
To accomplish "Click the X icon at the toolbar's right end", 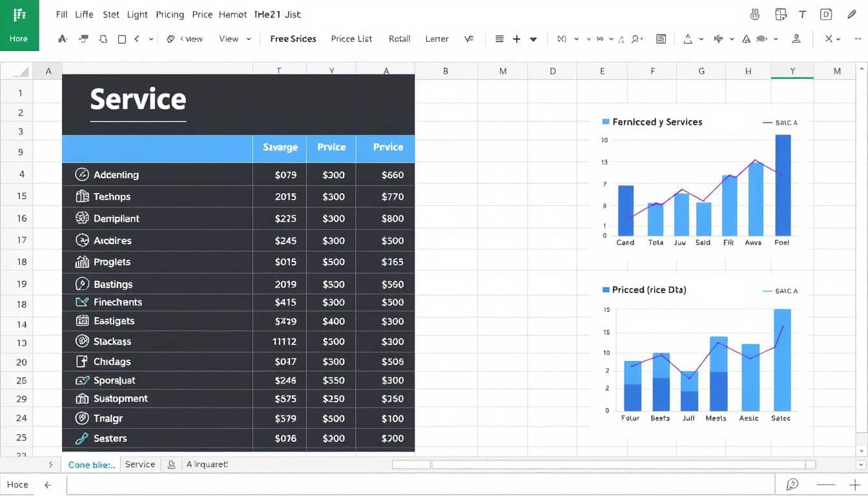I will (x=829, y=39).
